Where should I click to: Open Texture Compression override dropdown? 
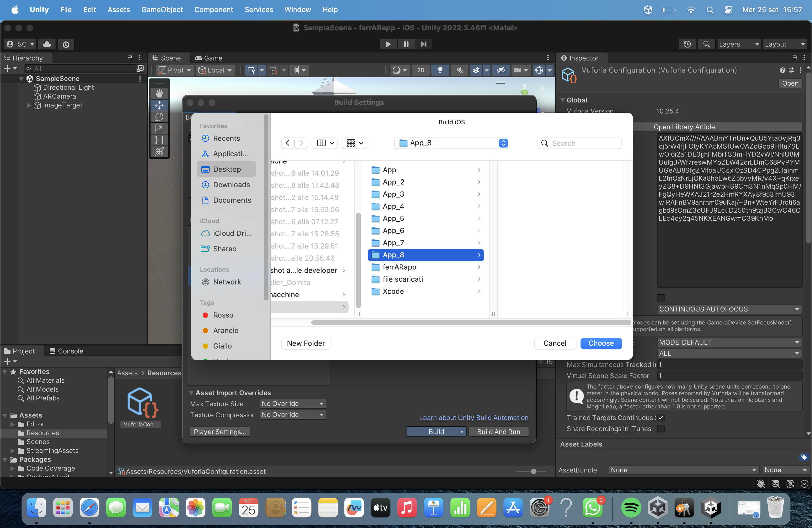[293, 415]
